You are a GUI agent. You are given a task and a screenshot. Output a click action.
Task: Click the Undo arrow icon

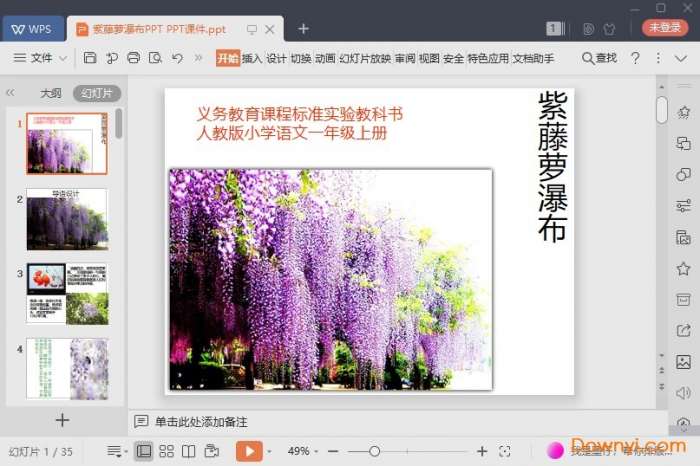click(x=177, y=58)
